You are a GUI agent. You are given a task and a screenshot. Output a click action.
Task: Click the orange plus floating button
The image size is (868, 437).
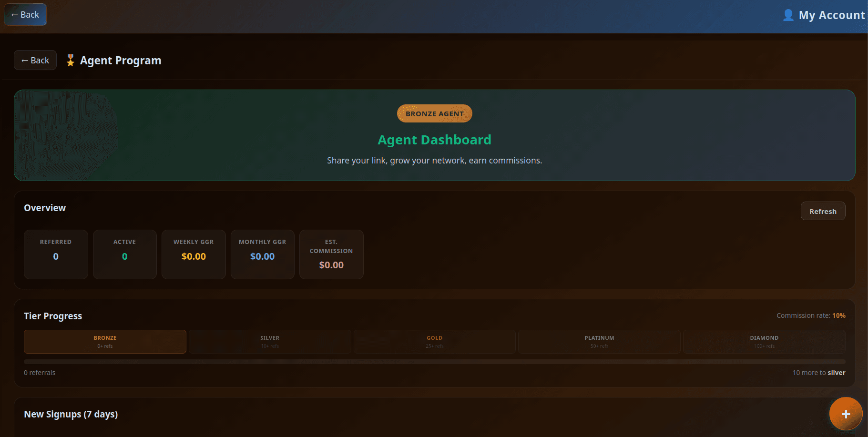(846, 414)
